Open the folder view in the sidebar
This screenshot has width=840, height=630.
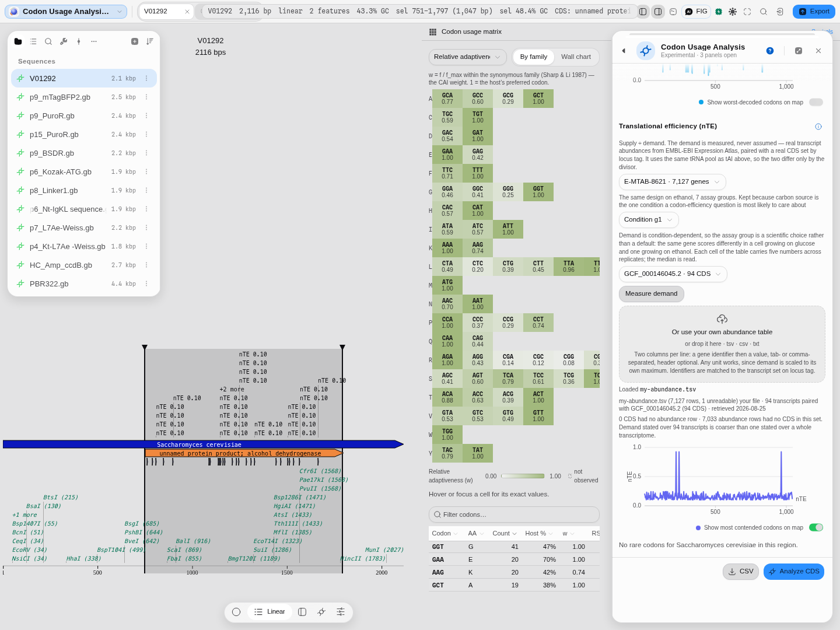18,41
